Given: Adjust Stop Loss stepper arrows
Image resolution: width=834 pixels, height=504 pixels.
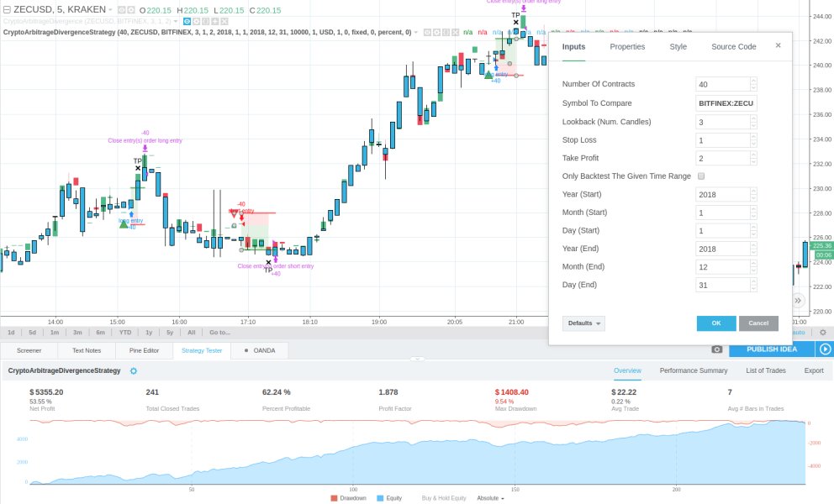Looking at the screenshot, I should 753,140.
